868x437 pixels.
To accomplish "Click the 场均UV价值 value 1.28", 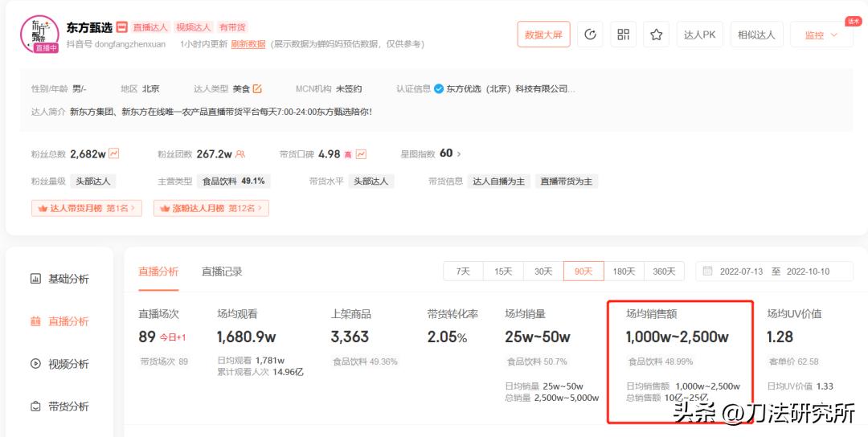I will [x=780, y=337].
